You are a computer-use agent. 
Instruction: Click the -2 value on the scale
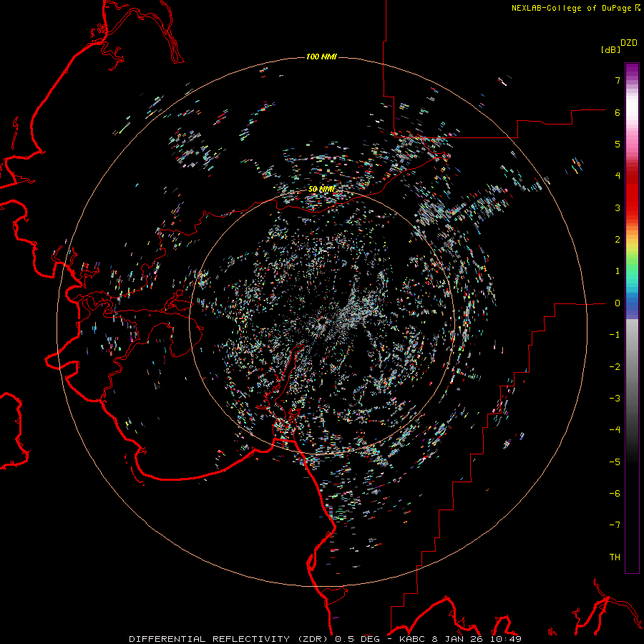[x=615, y=366]
